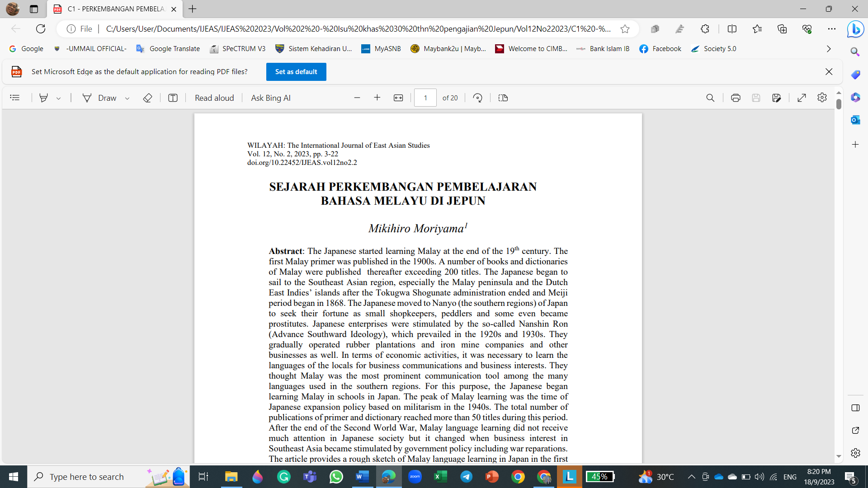Select the C1 - PERKEMBANGAN PEMBELA tab
This screenshot has width=868, height=488.
click(x=115, y=9)
